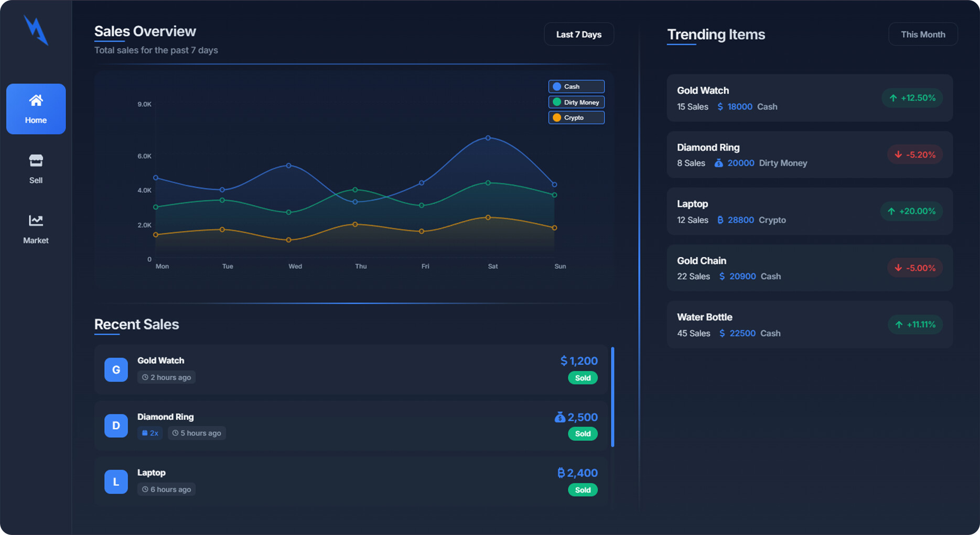Open the Sell storefront icon
The height and width of the screenshot is (535, 980).
(36, 161)
